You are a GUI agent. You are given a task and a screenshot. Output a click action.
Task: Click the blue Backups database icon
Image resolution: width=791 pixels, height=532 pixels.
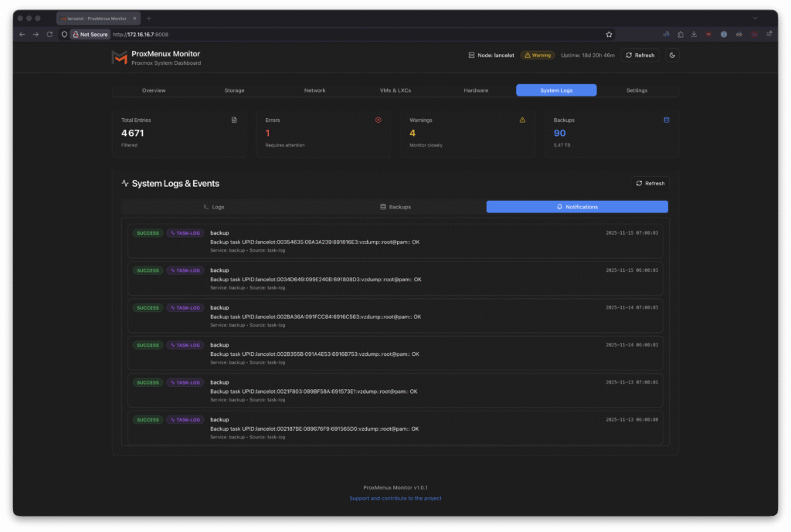[667, 120]
